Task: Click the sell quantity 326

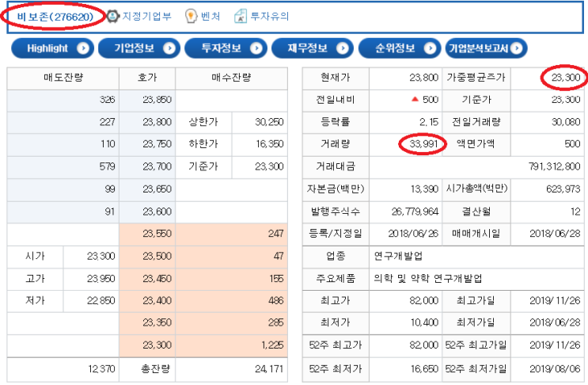Action: (108, 100)
